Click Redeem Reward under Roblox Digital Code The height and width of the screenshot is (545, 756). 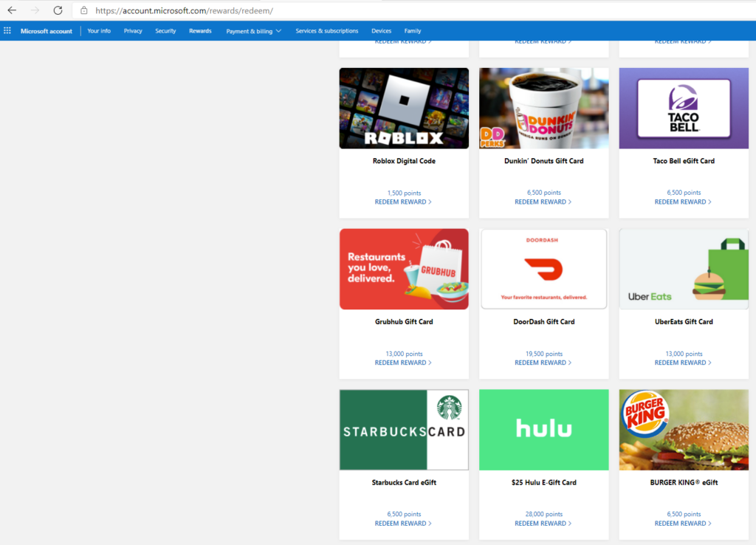403,202
